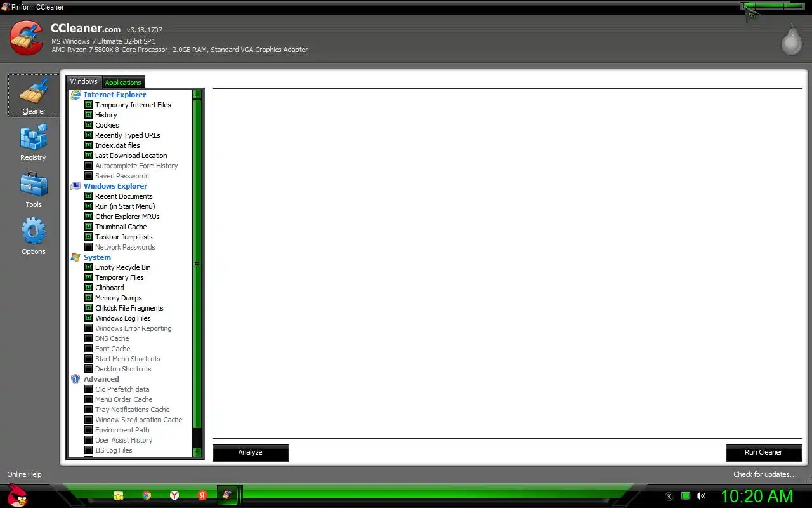Show hidden tray icons arrow
This screenshot has height=508, width=812.
(x=669, y=496)
